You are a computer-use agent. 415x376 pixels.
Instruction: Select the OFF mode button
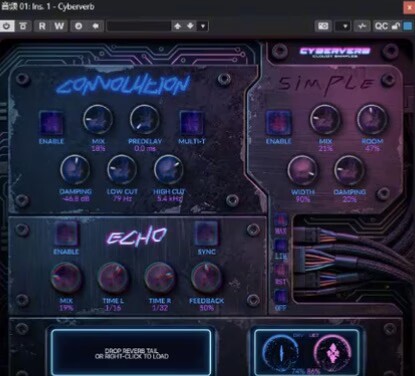[x=281, y=296]
